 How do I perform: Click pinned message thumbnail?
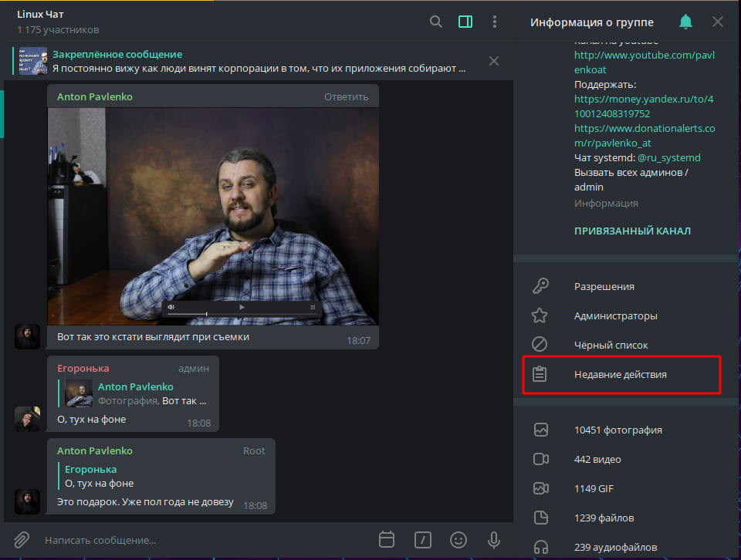(x=32, y=61)
